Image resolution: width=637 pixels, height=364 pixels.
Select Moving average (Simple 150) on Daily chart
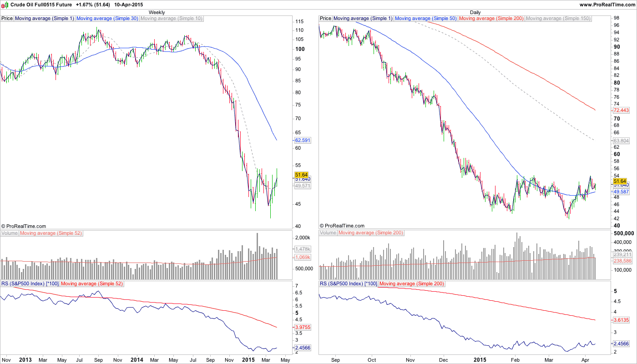point(558,19)
